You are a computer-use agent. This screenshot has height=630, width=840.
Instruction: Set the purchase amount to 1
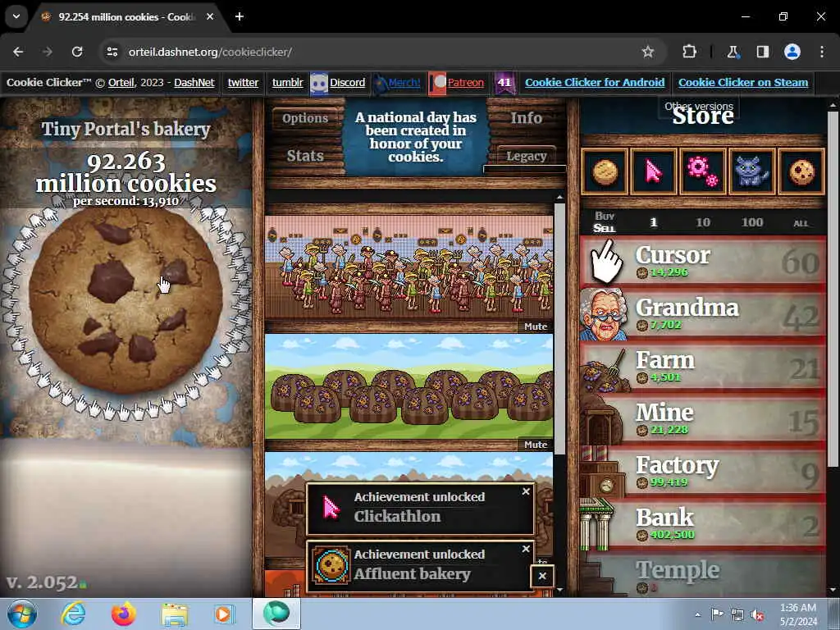[x=653, y=222]
